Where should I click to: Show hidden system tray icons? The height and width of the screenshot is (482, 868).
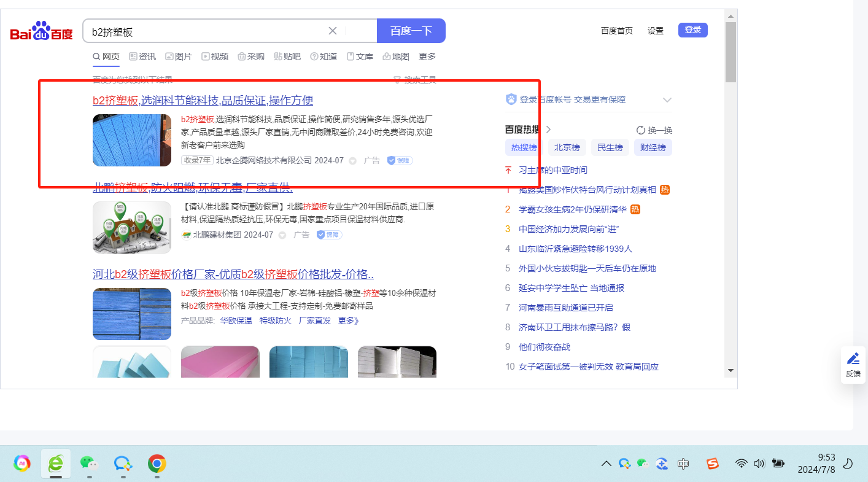tap(606, 464)
